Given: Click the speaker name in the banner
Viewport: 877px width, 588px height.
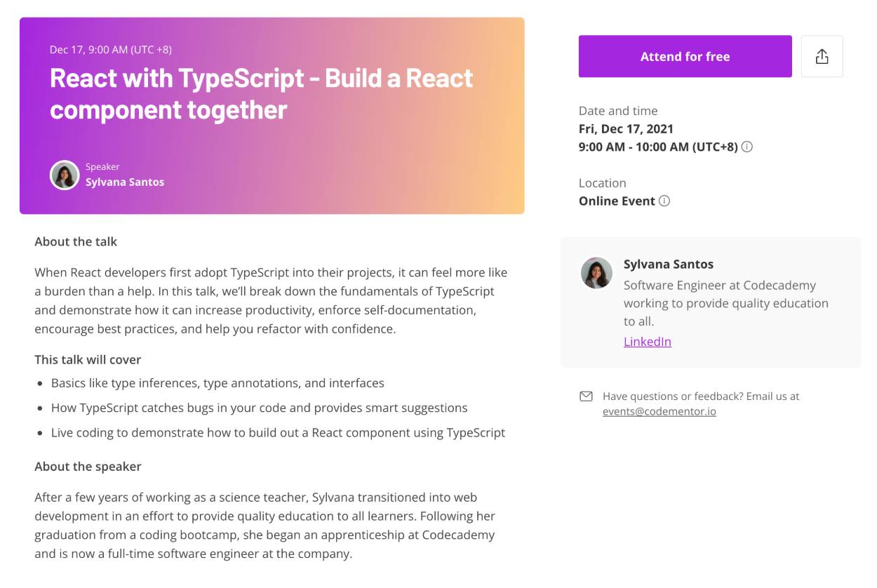Looking at the screenshot, I should (x=125, y=182).
